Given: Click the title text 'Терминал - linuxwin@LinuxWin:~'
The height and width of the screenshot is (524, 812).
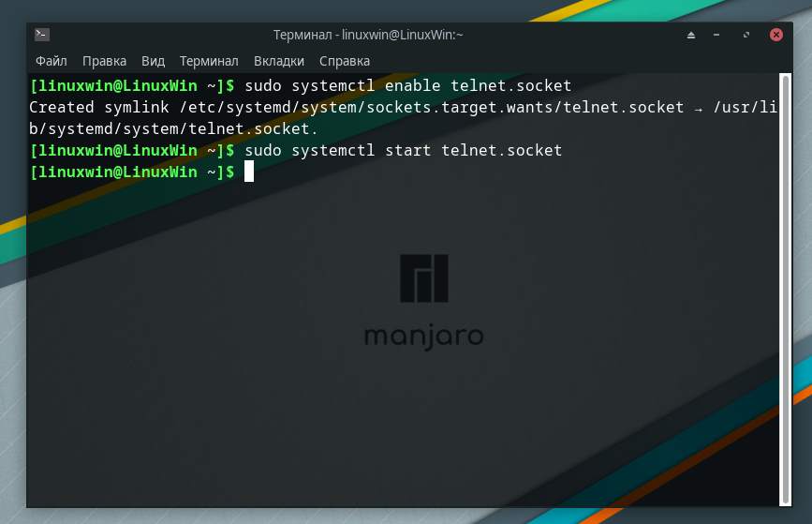Looking at the screenshot, I should (368, 35).
